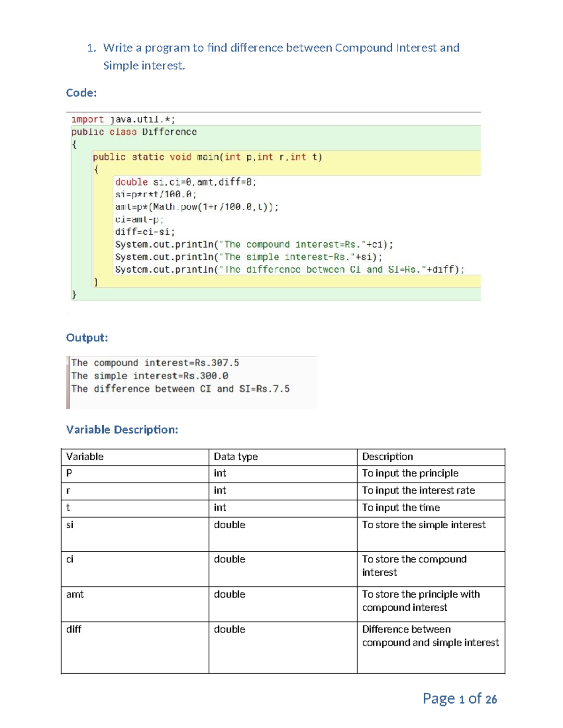This screenshot has height=728, width=563.
Task: Click the 'Output:' heading
Action: (87, 338)
